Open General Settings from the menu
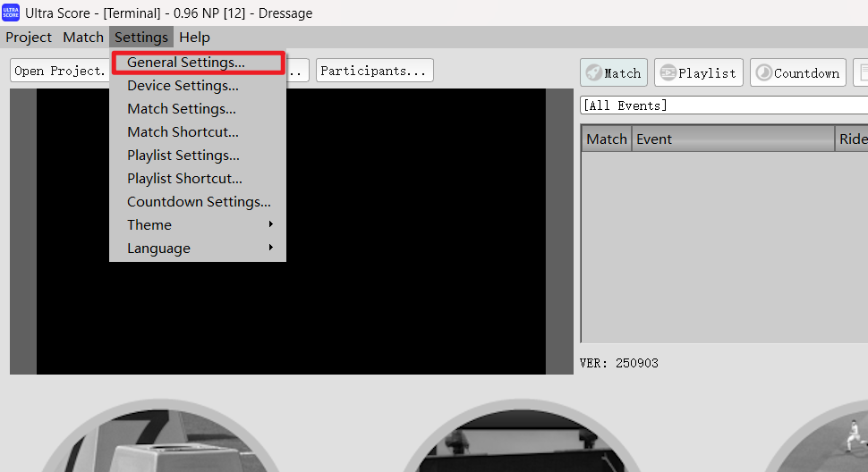Image resolution: width=868 pixels, height=472 pixels. 186,63
